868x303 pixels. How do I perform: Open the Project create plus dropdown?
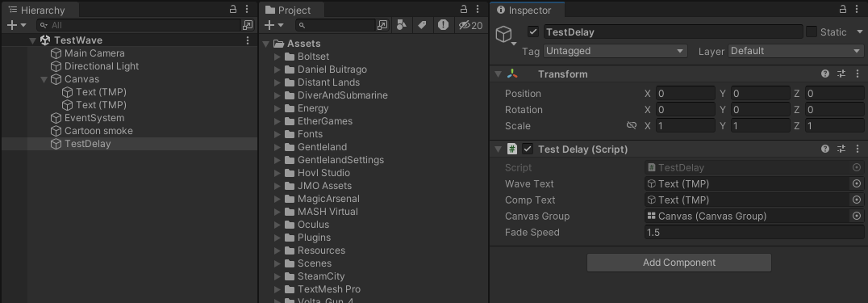(x=273, y=25)
